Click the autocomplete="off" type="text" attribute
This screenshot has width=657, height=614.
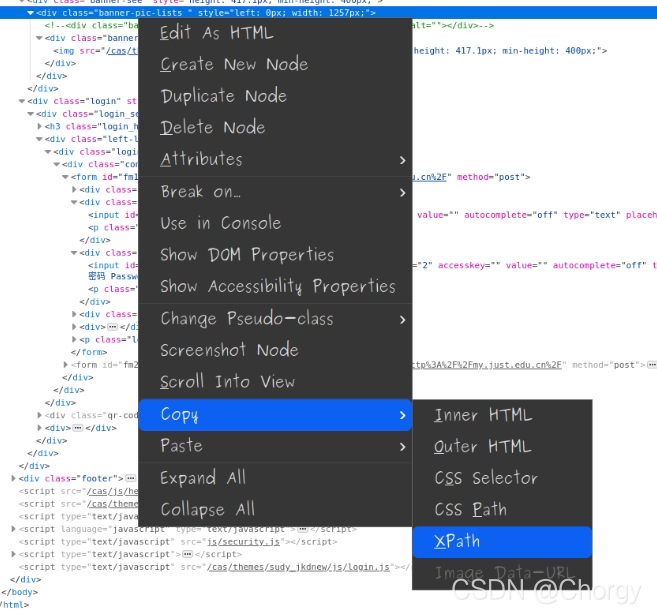(x=542, y=215)
